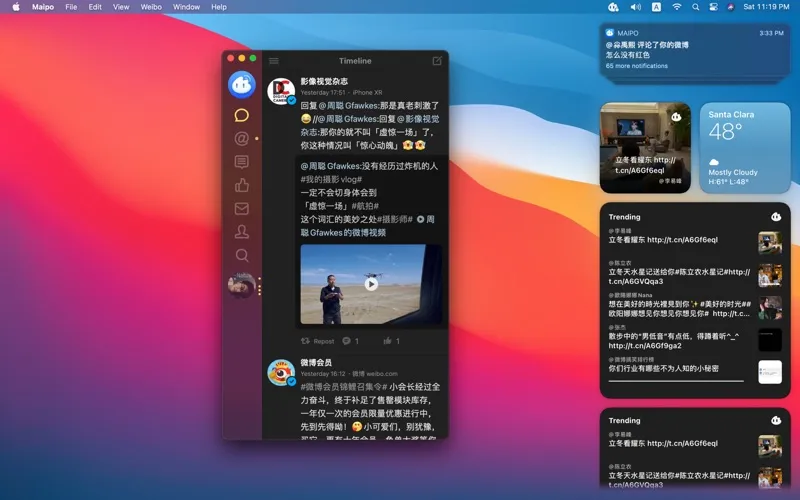Open the File menu
This screenshot has height=500, width=800.
[71, 7]
